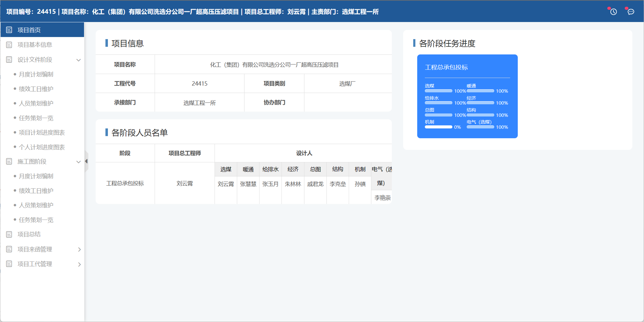Open 个人计划进度图表
Screen dimensions: 644x322
[42, 147]
